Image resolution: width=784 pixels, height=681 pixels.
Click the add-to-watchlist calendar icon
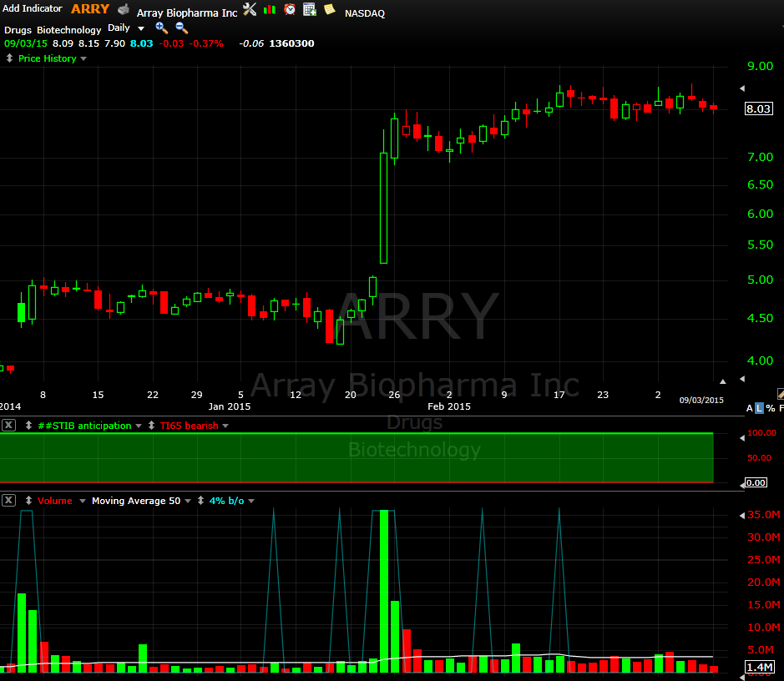[x=310, y=9]
